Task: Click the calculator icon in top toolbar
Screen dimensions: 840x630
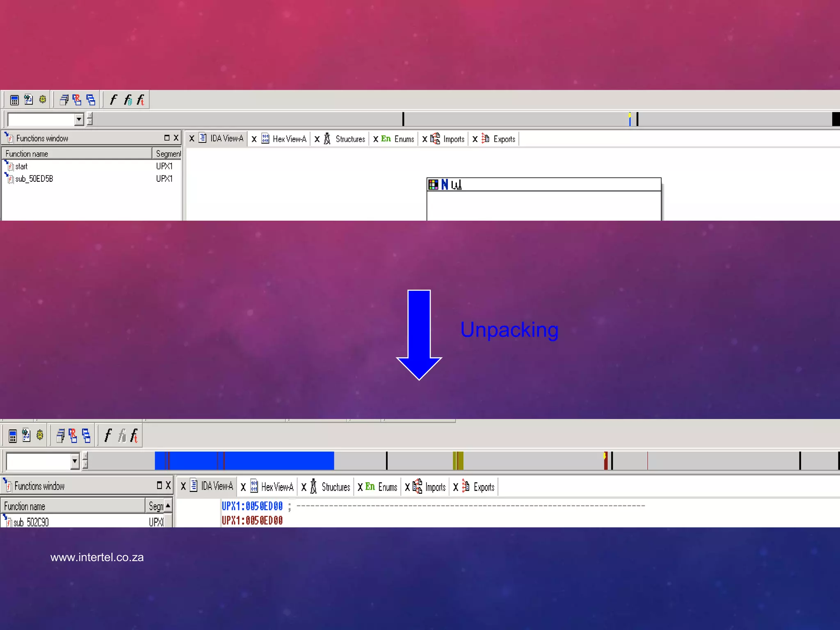Action: [x=14, y=100]
